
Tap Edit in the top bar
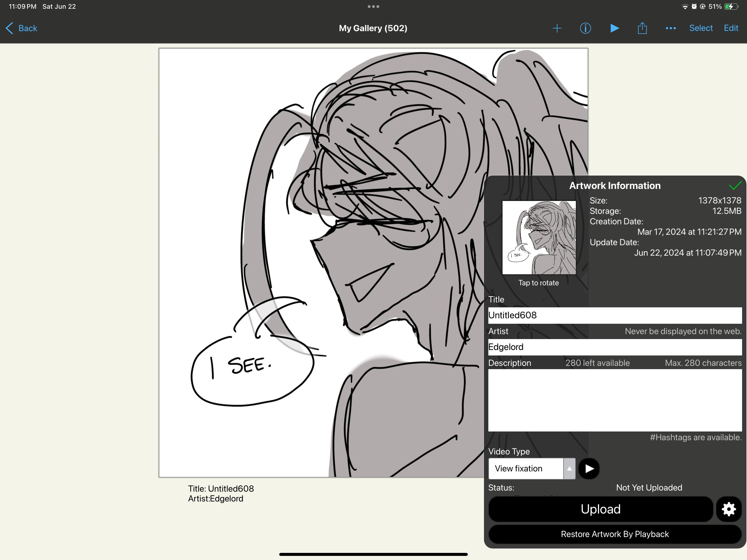(731, 28)
